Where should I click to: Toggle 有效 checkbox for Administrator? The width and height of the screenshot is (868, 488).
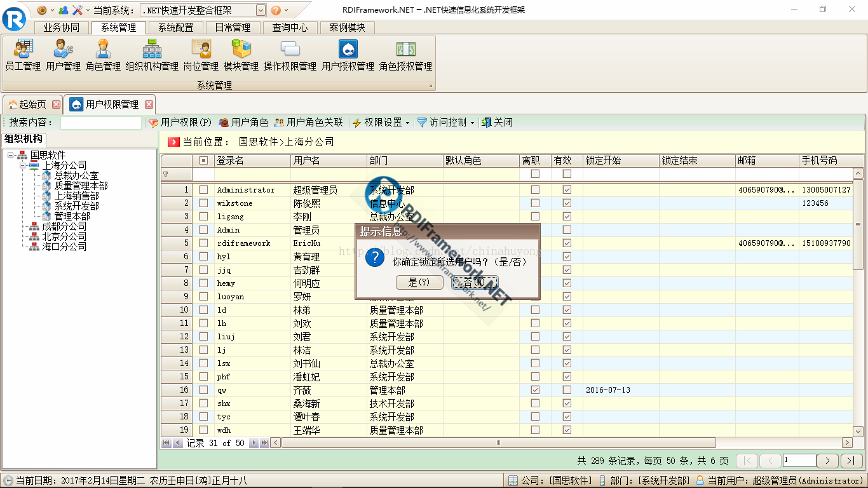point(567,189)
